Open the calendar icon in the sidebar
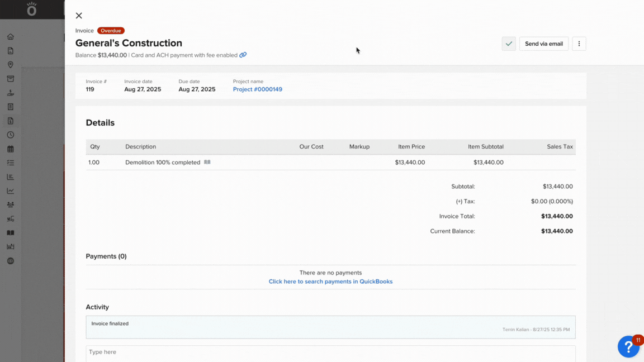Viewport: 644px width, 362px height. [10, 149]
